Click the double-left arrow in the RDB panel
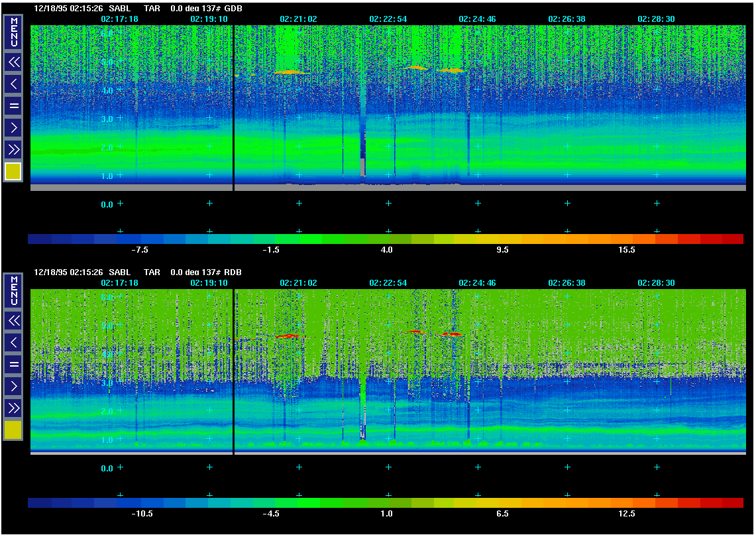The height and width of the screenshot is (537, 756). pyautogui.click(x=13, y=321)
